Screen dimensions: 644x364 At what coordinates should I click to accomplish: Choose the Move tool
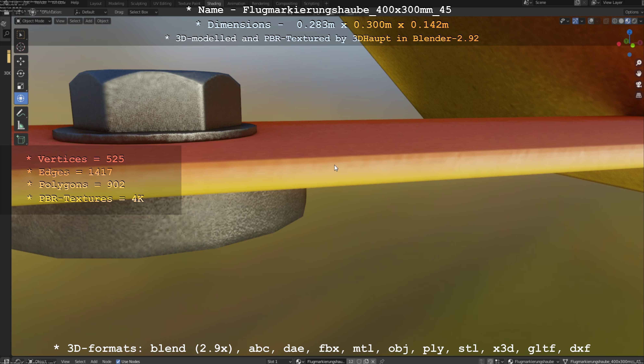click(x=21, y=61)
